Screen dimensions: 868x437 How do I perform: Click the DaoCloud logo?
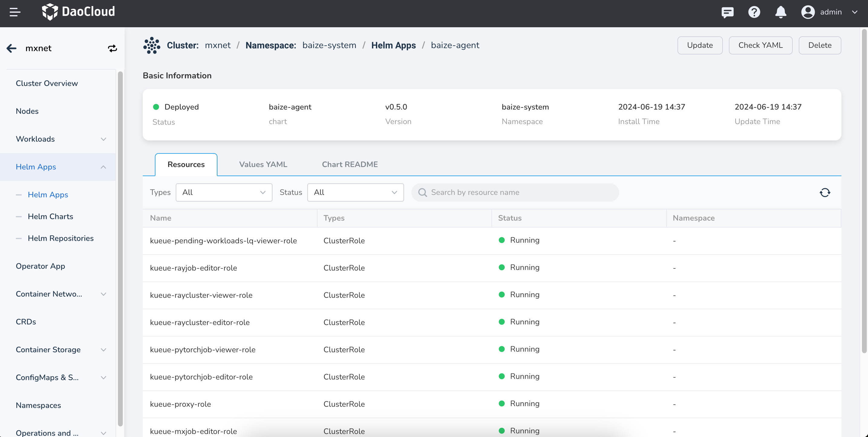tap(78, 12)
